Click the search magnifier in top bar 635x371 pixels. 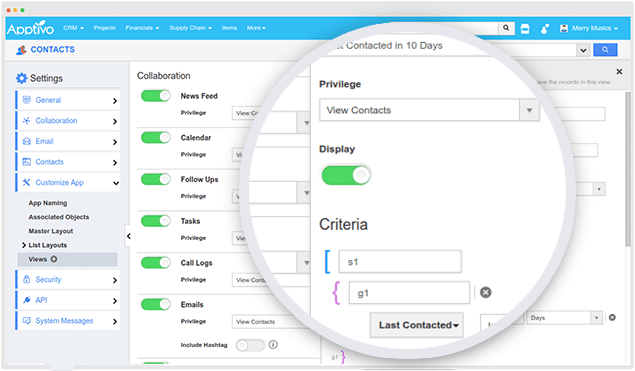pyautogui.click(x=506, y=28)
